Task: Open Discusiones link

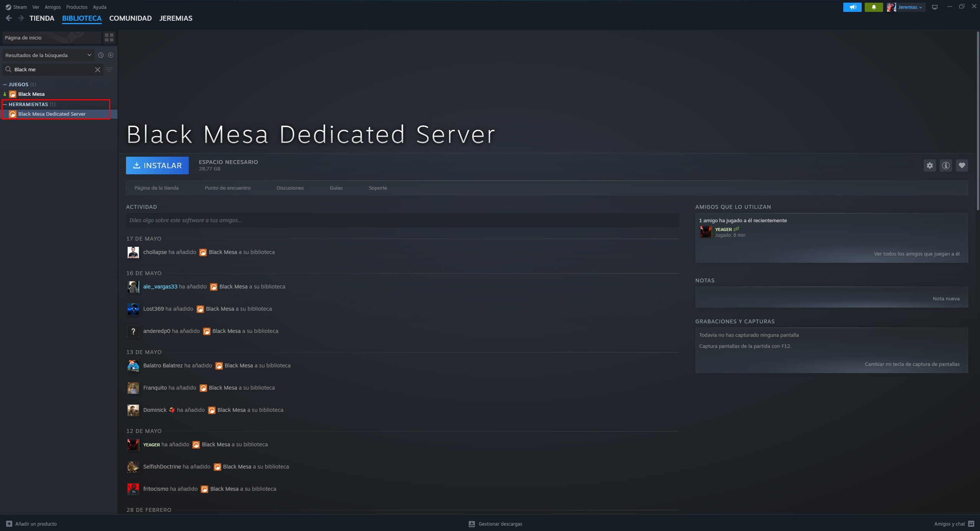Action: point(290,188)
